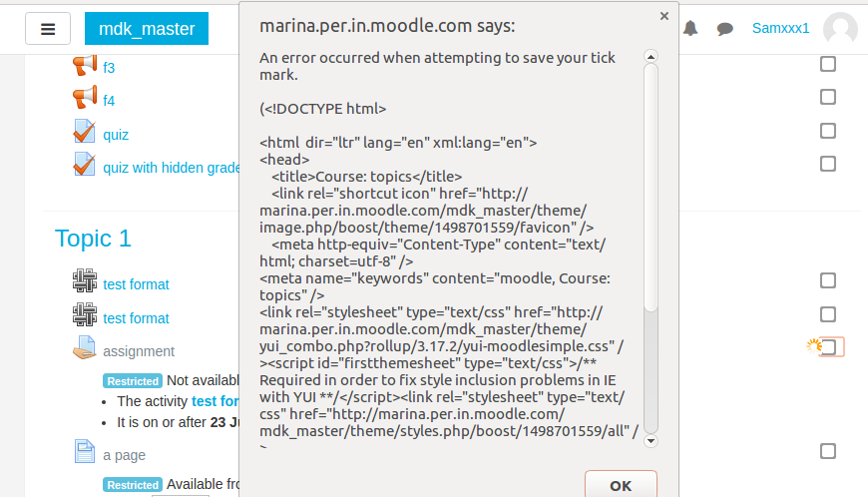Close the alert dialog with X

(664, 16)
